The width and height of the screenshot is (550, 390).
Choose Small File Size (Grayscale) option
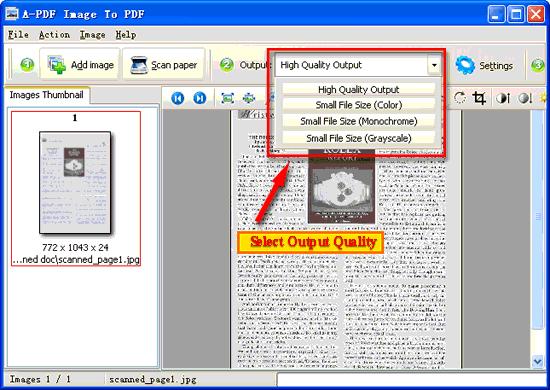358,138
